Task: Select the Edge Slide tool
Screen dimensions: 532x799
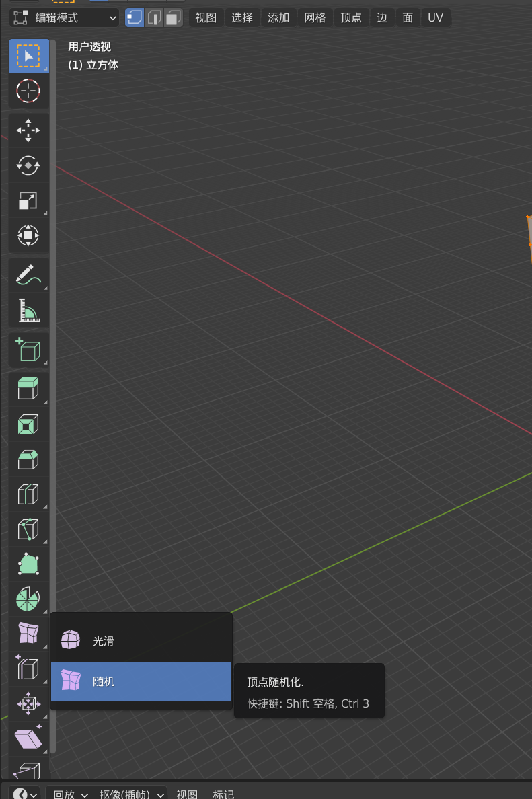Action: tap(28, 669)
